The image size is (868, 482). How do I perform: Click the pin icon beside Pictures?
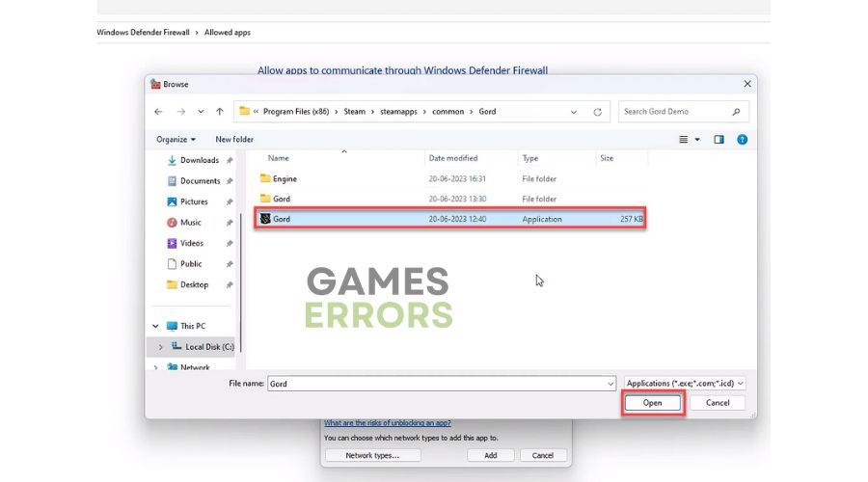click(x=230, y=202)
